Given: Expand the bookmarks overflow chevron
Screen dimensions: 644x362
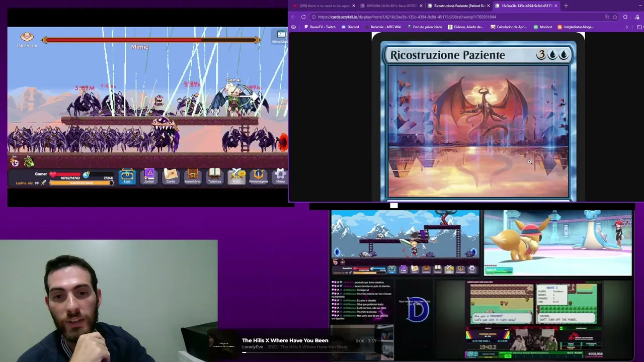Looking at the screenshot, I should click(627, 27).
